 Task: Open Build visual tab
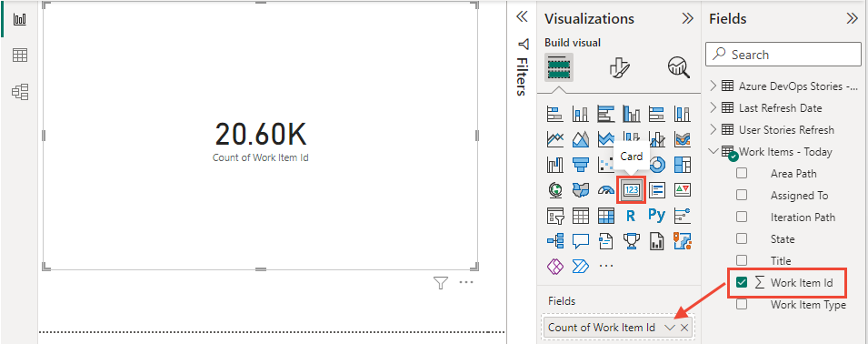point(559,67)
